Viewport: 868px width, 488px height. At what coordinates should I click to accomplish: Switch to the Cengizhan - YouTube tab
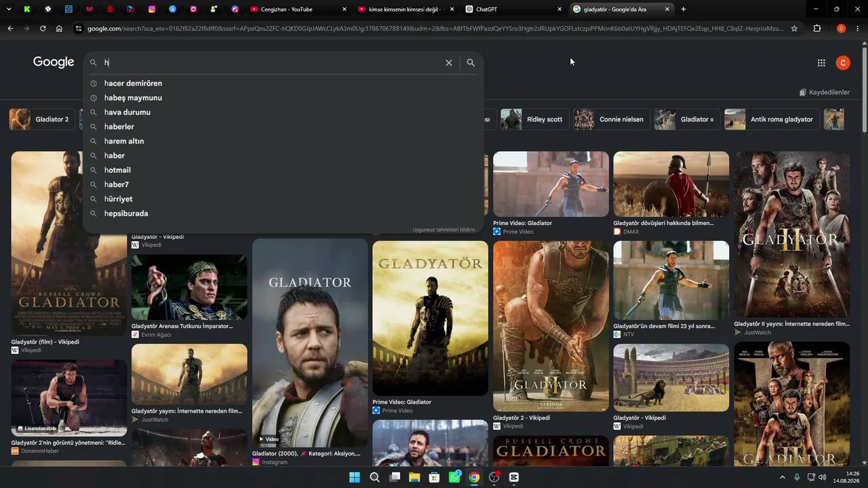point(297,9)
